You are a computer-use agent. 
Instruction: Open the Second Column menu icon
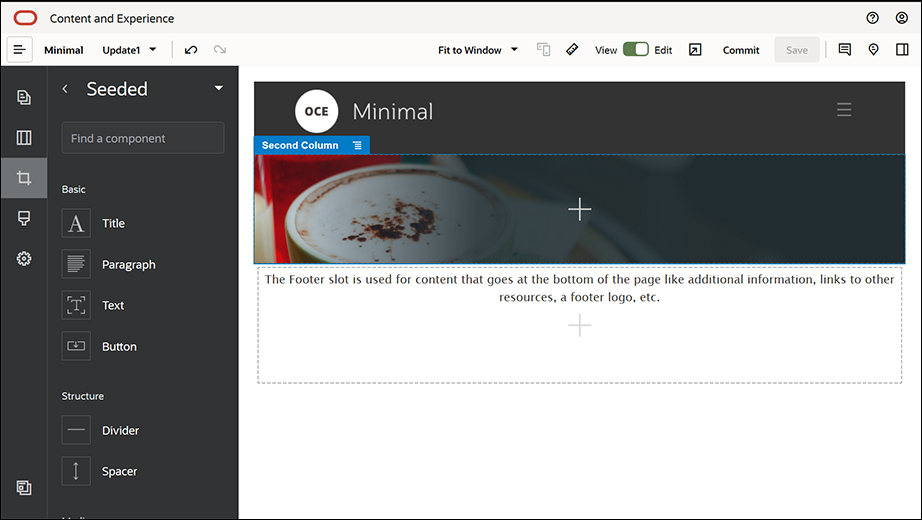357,145
